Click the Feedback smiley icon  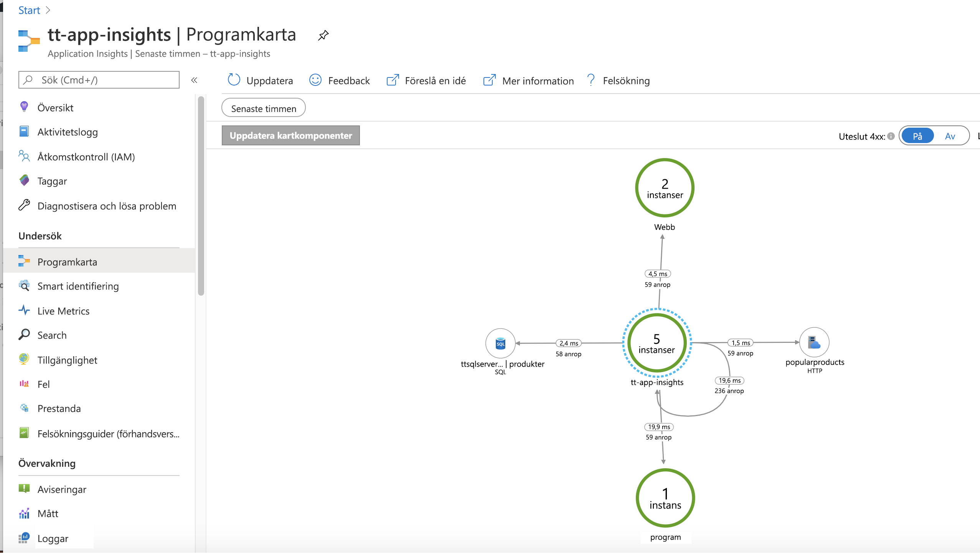(x=315, y=80)
